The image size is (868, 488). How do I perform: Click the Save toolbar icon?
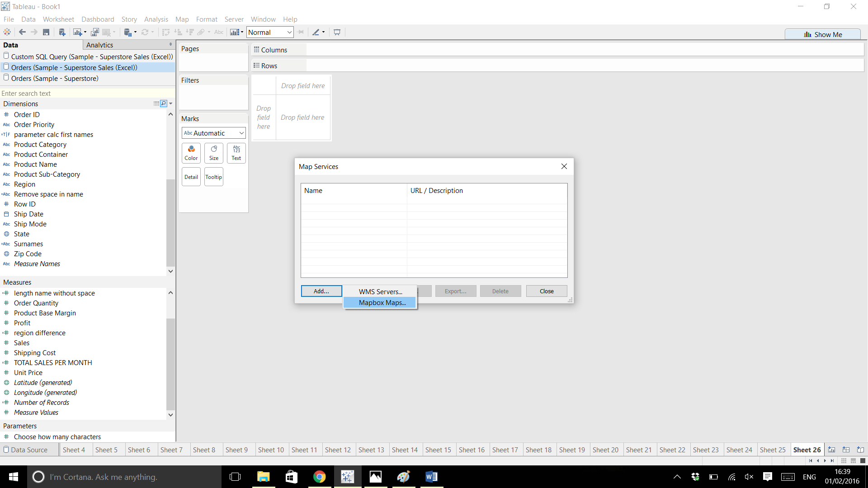click(x=46, y=32)
